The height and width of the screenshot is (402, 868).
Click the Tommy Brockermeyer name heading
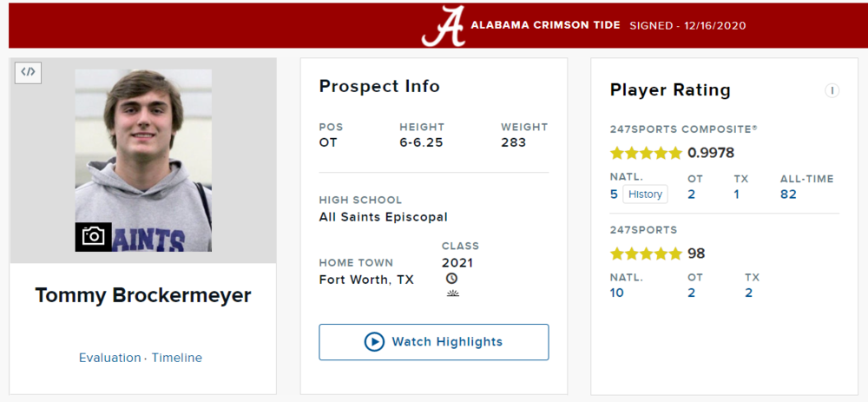[x=143, y=295]
